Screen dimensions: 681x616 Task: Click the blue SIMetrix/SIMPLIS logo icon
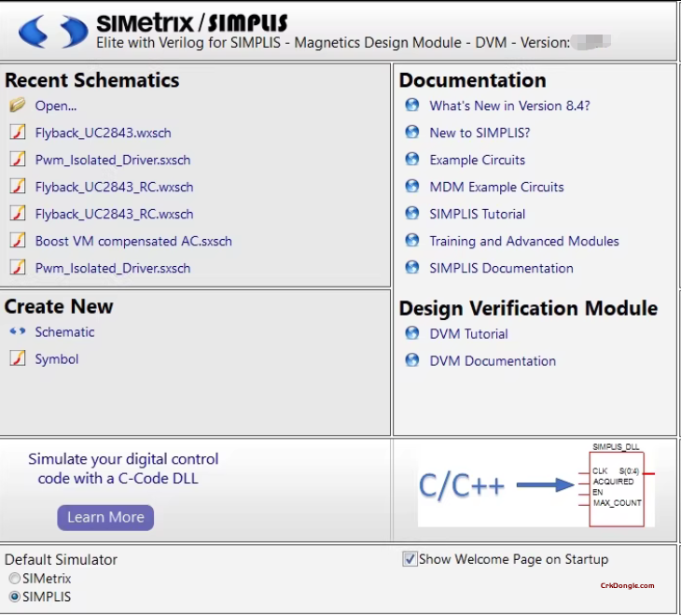pos(53,32)
